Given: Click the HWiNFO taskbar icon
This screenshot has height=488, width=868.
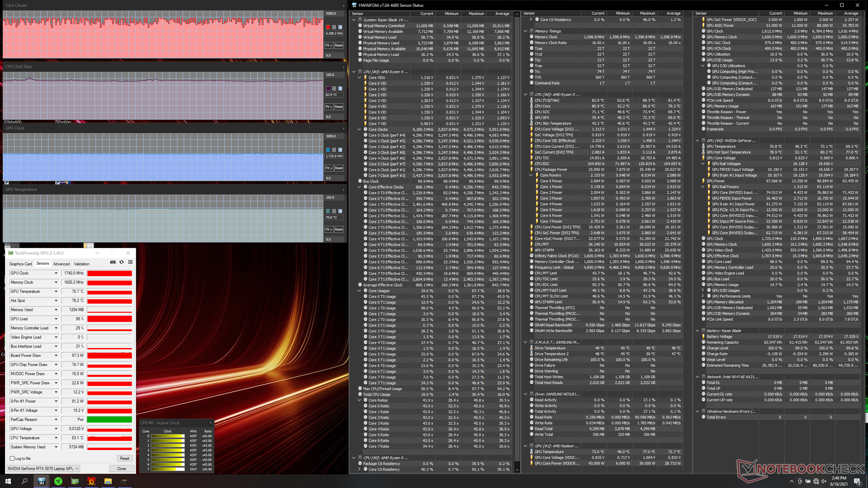Looking at the screenshot, I should (x=41, y=481).
